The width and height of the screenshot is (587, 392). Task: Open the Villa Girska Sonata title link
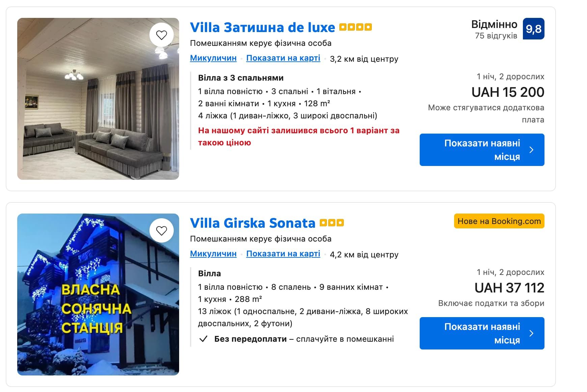(x=252, y=223)
